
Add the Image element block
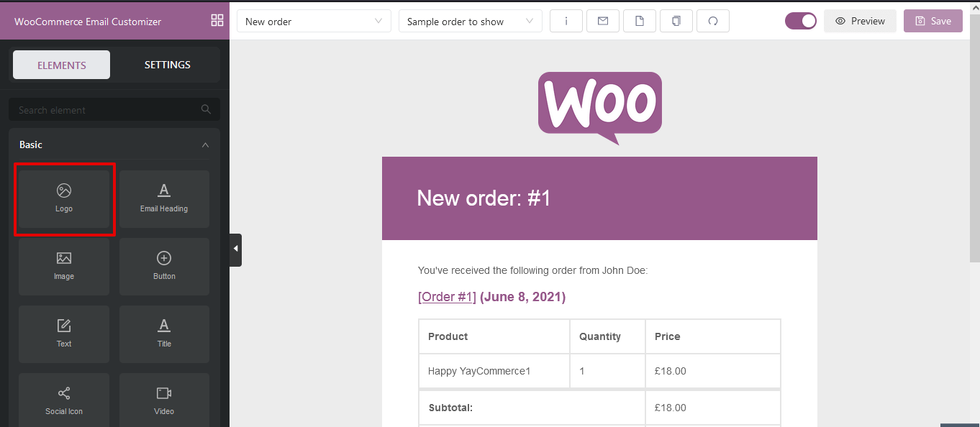pos(64,266)
